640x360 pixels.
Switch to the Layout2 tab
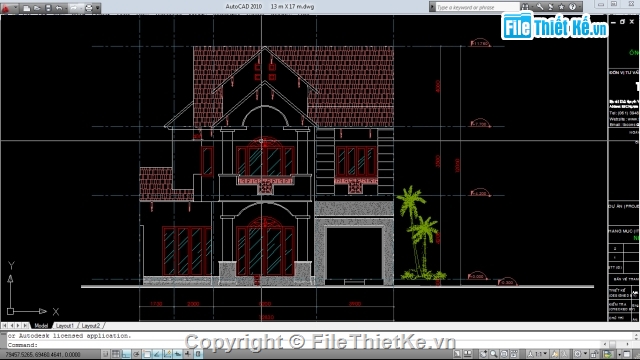coord(91,326)
